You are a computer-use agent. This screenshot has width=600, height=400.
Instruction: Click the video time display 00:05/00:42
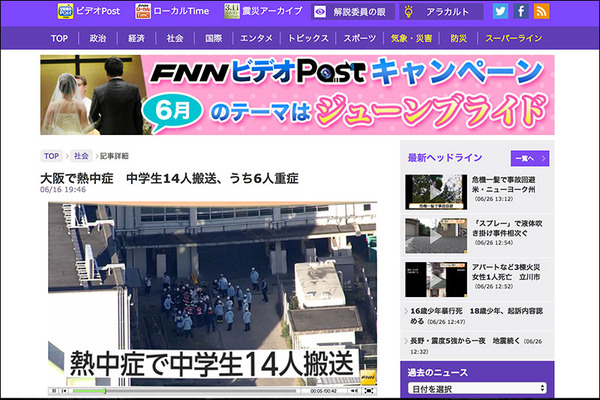pos(323,391)
